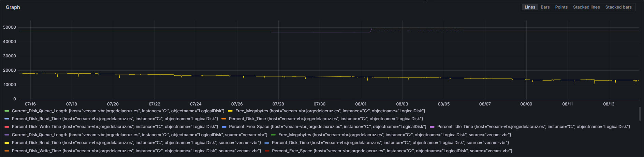Toggle Current_Disk_Queue_Length series with source veeam-vbr
Image resolution: width=644 pixels, height=157 pixels.
tap(140, 135)
